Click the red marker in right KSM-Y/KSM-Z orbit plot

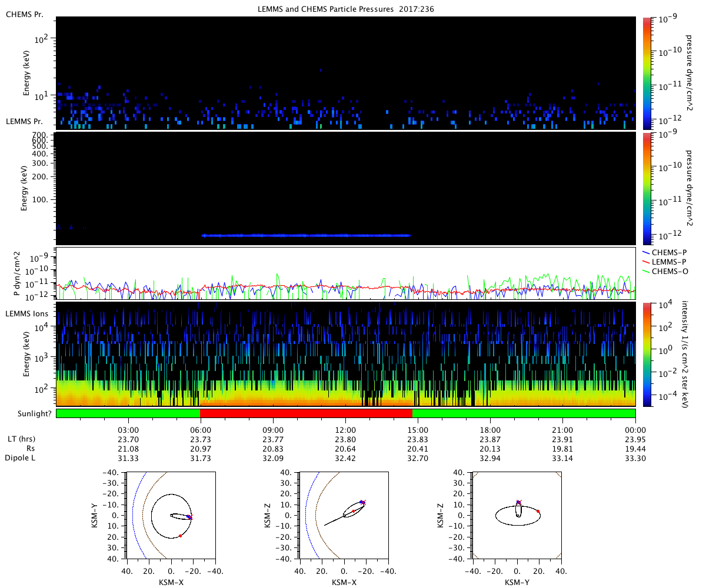(x=538, y=512)
